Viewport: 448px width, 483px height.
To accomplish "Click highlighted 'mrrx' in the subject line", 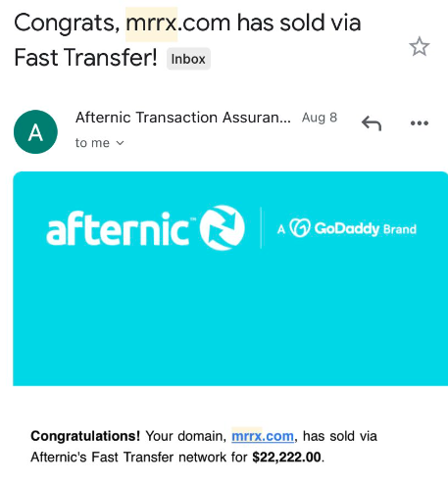I will coord(152,24).
